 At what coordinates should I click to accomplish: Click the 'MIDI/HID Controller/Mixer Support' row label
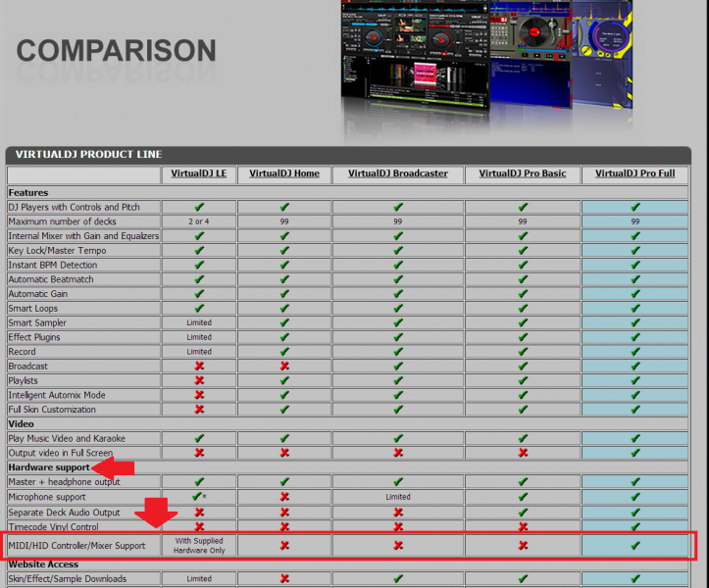(x=77, y=546)
